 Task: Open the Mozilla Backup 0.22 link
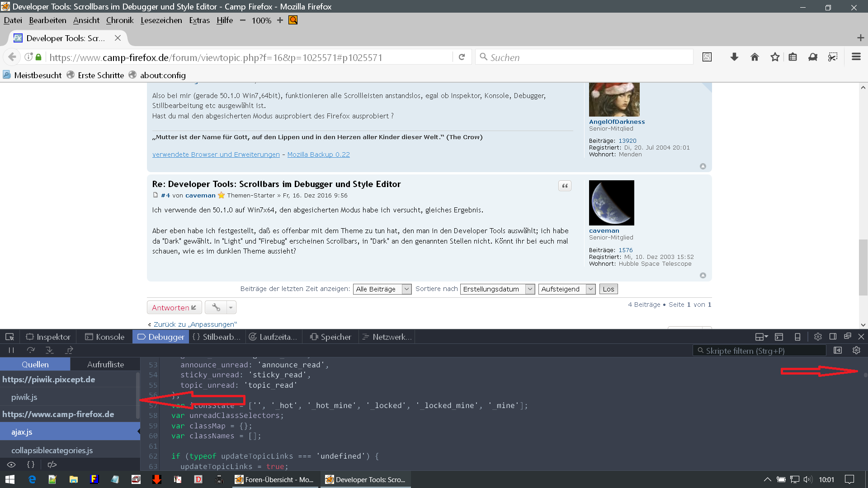[318, 155]
